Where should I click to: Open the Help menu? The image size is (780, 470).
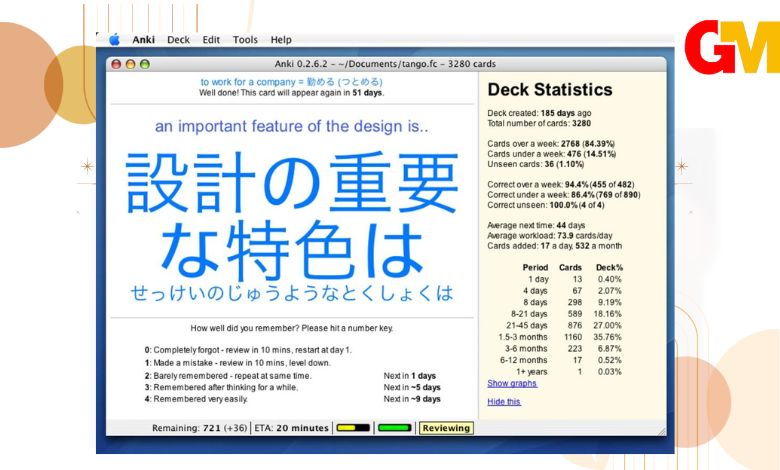281,40
